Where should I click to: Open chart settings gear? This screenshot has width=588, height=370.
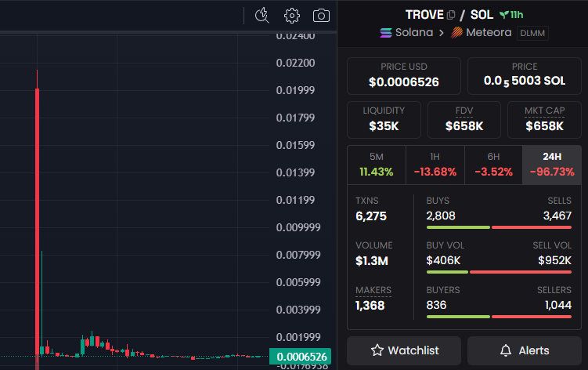point(292,16)
